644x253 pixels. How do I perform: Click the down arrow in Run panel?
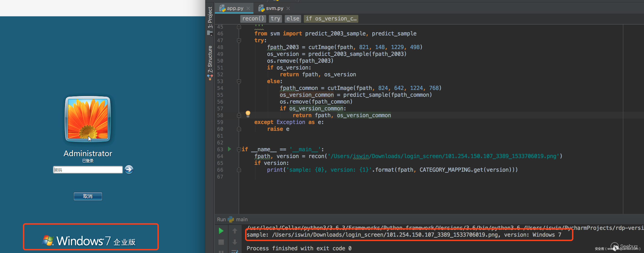tap(235, 242)
